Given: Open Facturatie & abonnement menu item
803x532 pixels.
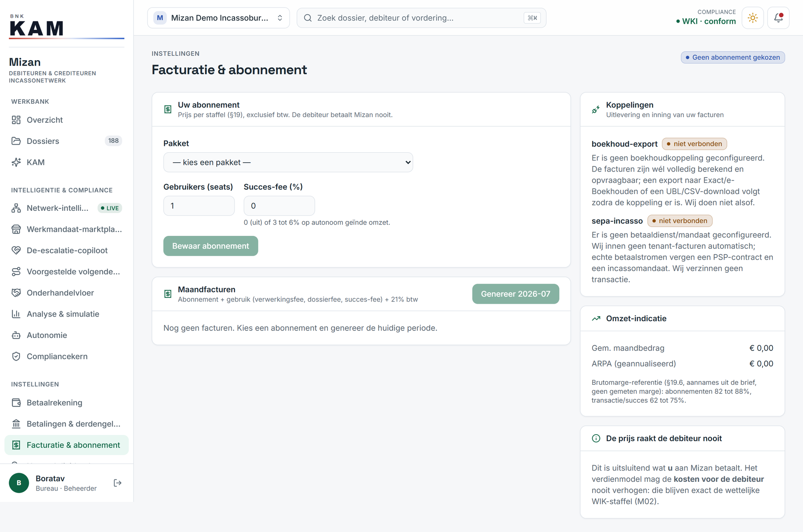Looking at the screenshot, I should (x=66, y=445).
